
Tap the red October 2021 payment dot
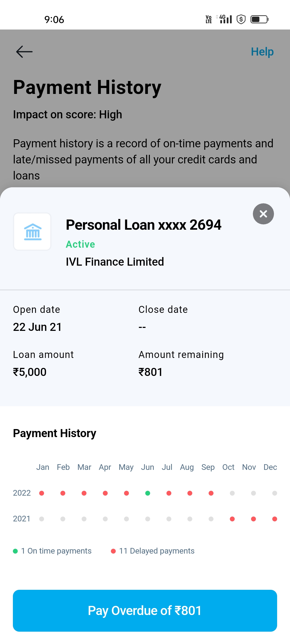click(x=232, y=519)
